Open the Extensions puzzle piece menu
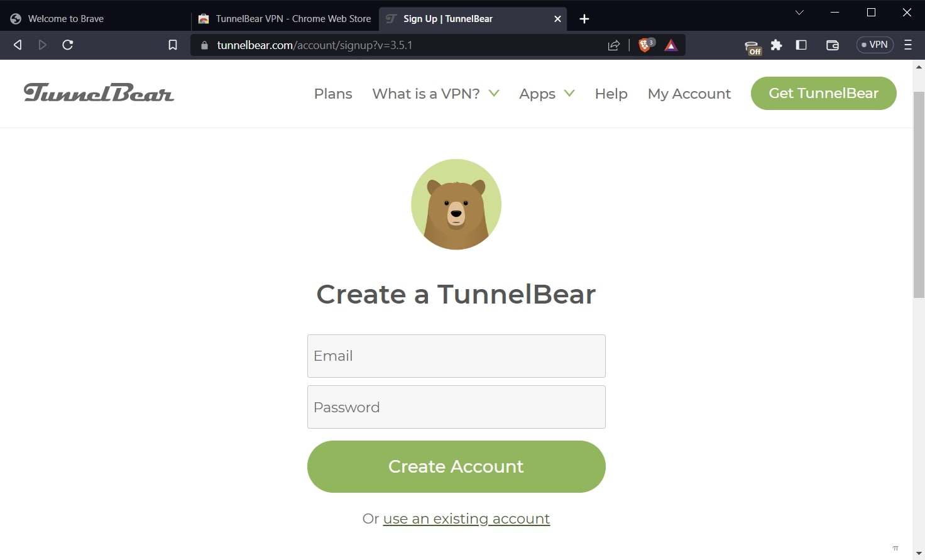The height and width of the screenshot is (560, 925). [777, 45]
